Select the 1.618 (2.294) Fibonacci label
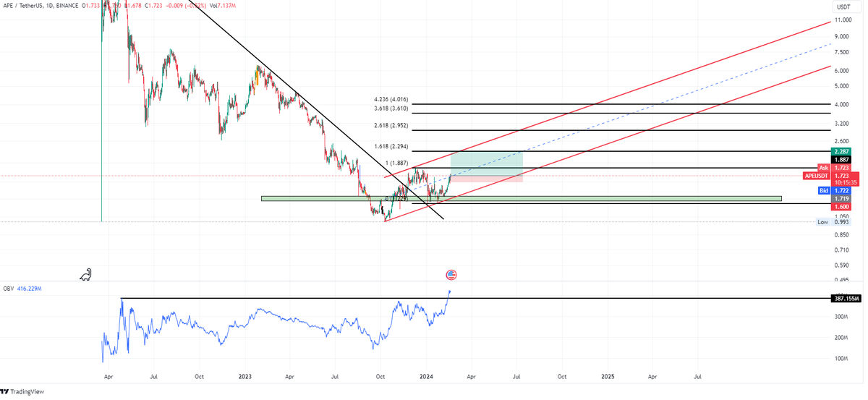This screenshot has height=400, width=868. [391, 146]
